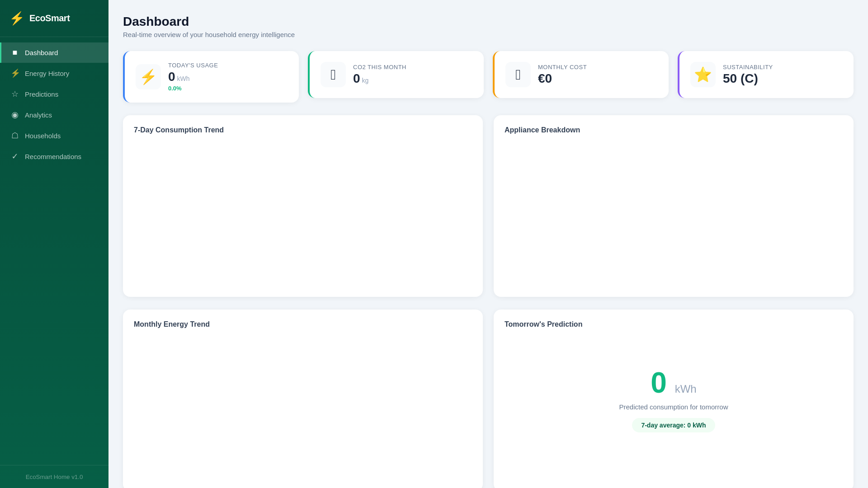Click the Monthly Cost card icon

point(518,75)
